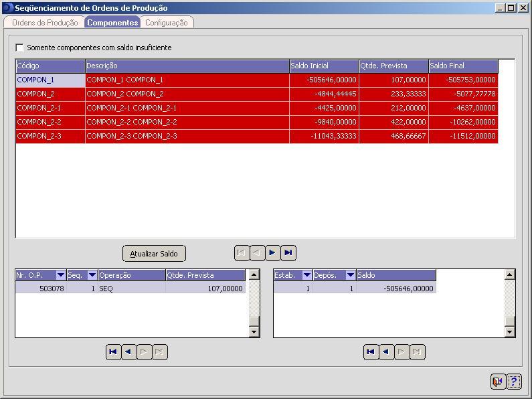Open Seq. column filter dropdown
The width and height of the screenshot is (532, 399).
(92, 275)
